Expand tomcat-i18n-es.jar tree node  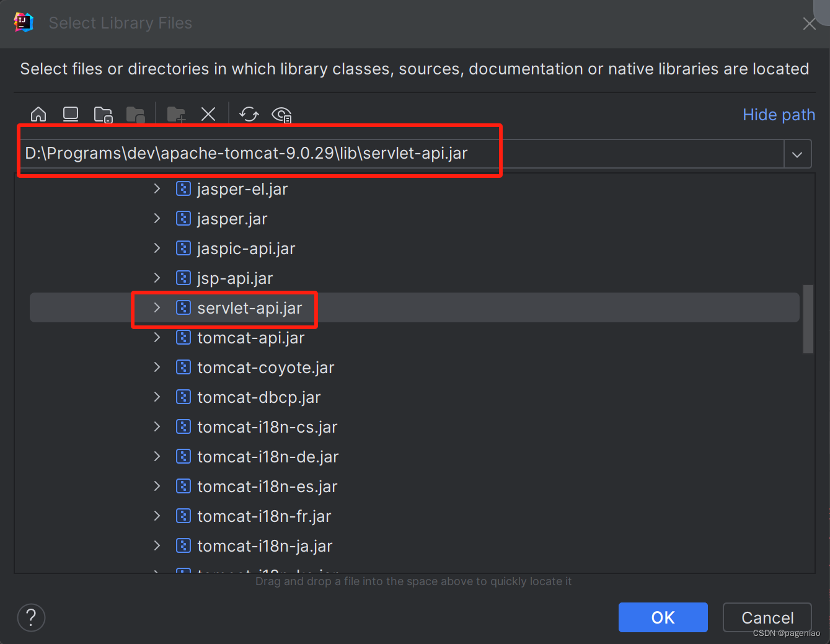[157, 486]
